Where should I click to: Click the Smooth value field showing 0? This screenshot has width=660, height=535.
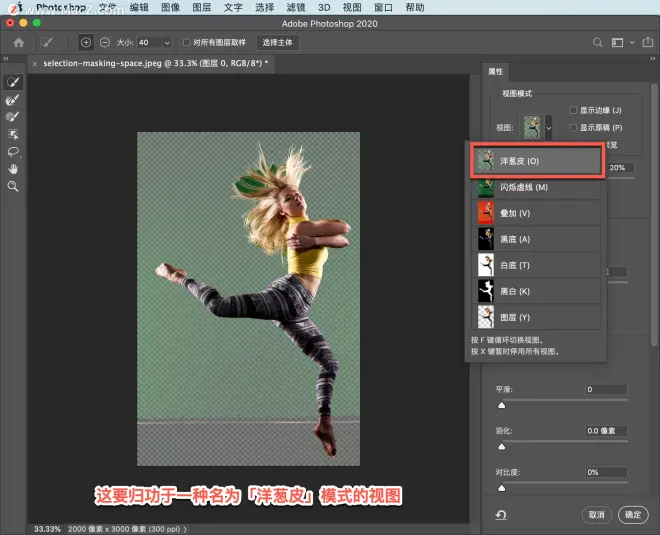click(606, 389)
